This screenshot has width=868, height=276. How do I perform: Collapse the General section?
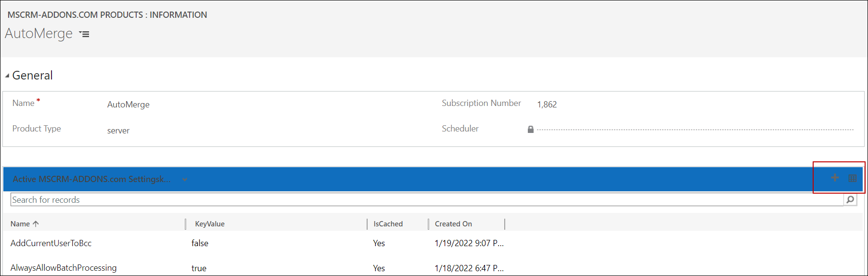coord(7,76)
